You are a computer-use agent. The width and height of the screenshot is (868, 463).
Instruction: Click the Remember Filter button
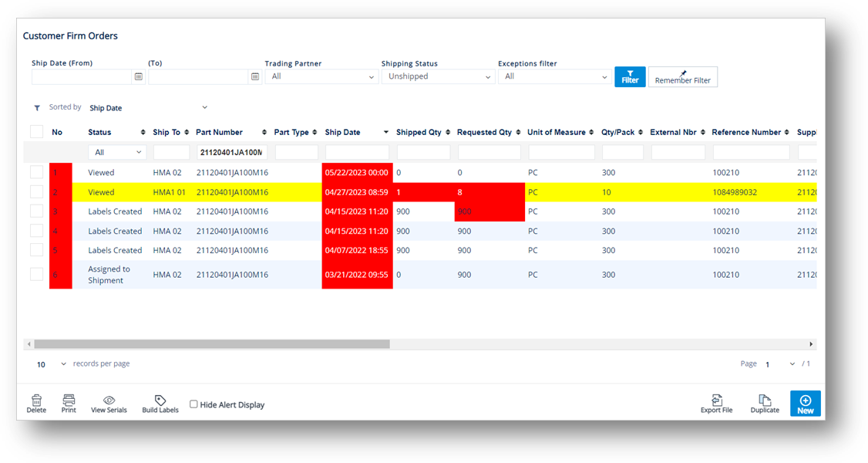682,77
